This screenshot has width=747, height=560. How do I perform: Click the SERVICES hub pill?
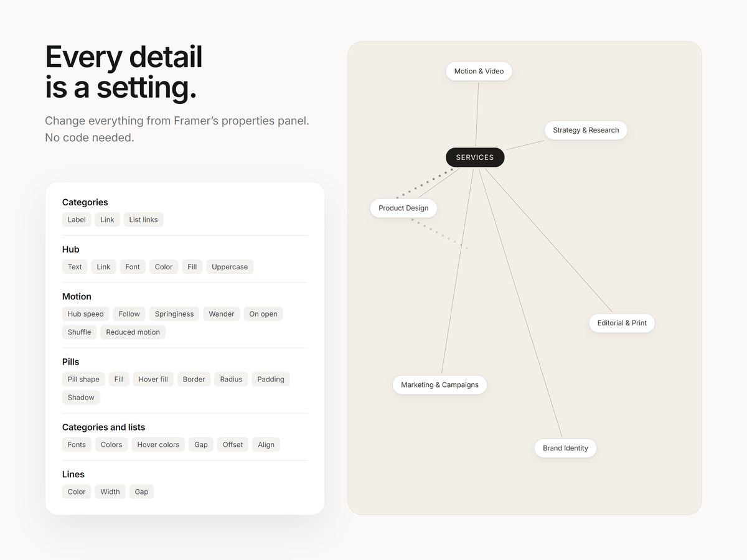coord(475,157)
